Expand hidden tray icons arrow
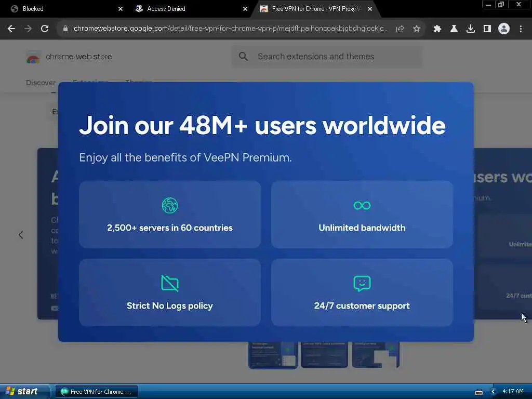The width and height of the screenshot is (532, 399). [493, 392]
